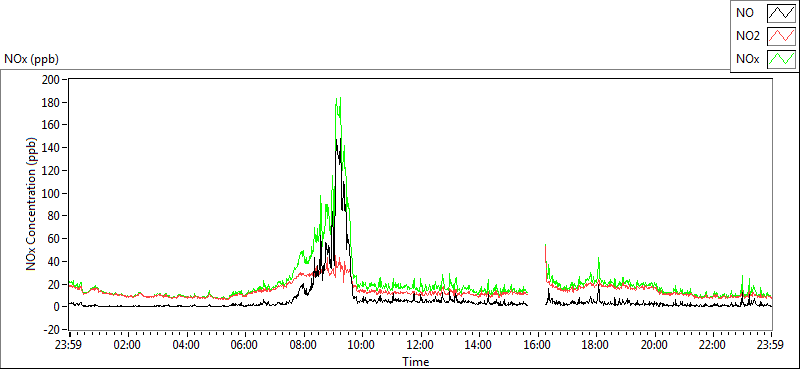This screenshot has width=800, height=369.
Task: Click the 06:00 X-axis label
Action: [x=245, y=345]
